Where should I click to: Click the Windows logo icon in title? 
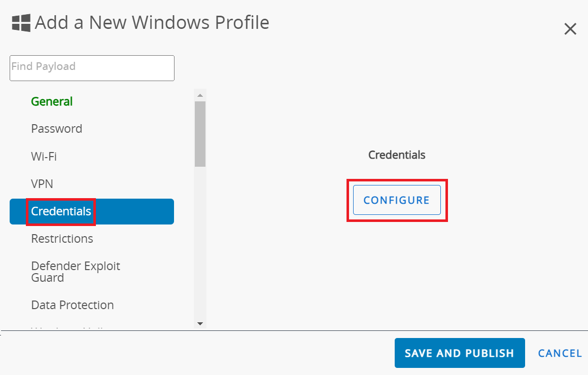point(21,23)
